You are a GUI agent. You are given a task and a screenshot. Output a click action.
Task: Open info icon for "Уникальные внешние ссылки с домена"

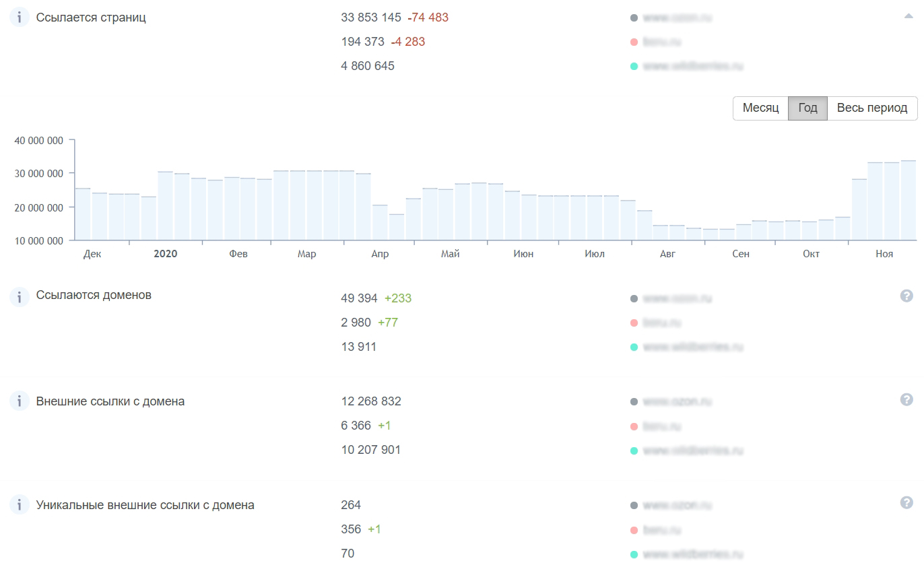19,506
